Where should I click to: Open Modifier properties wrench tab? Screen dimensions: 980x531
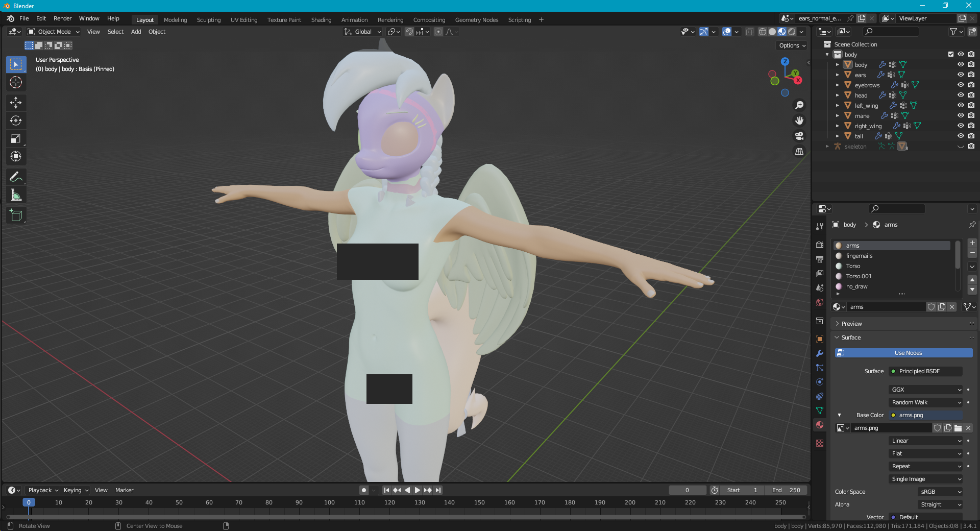pyautogui.click(x=820, y=353)
